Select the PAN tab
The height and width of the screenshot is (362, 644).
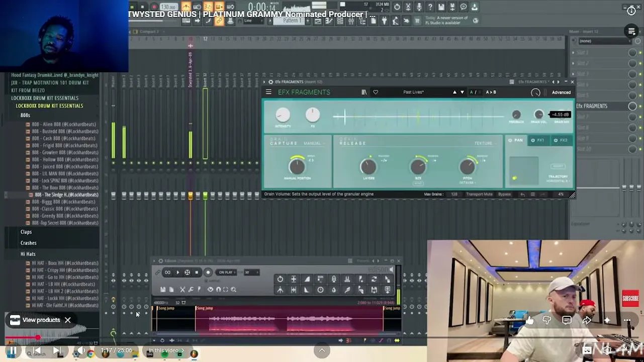tap(515, 140)
